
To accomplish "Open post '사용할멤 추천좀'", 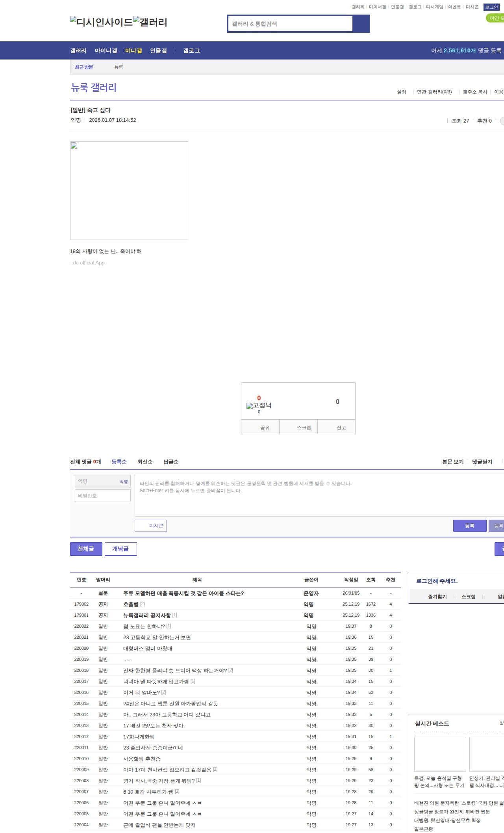I will [142, 759].
